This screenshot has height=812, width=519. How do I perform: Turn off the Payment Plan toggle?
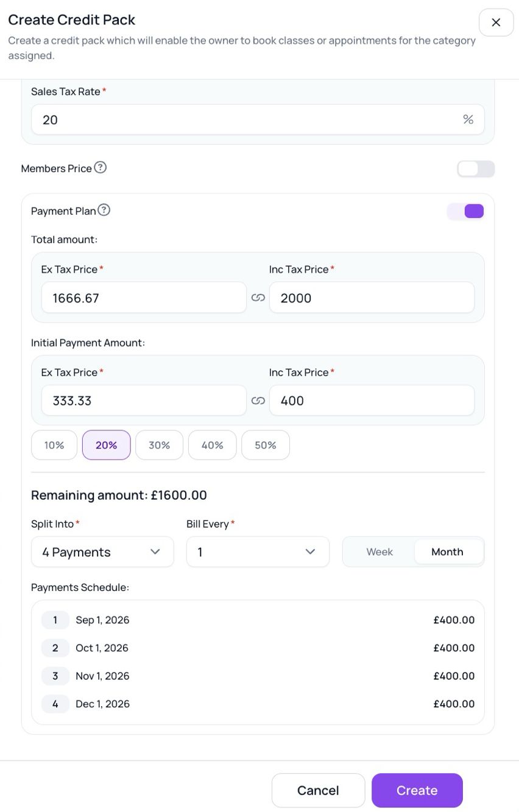coord(465,211)
